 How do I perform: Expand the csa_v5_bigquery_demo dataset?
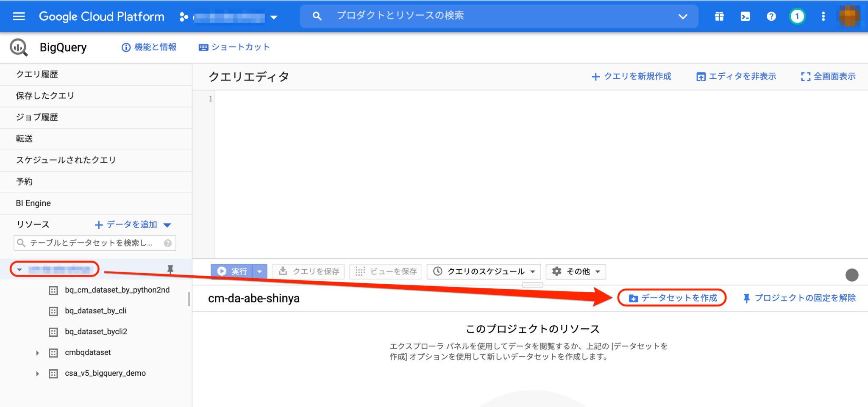click(x=37, y=373)
